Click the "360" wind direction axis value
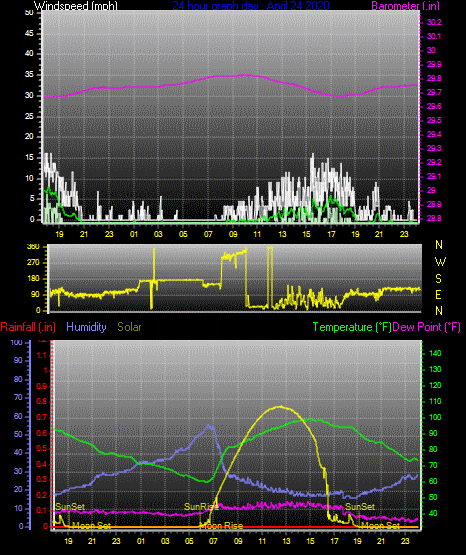Viewport: 466px width, 555px height. [x=33, y=247]
